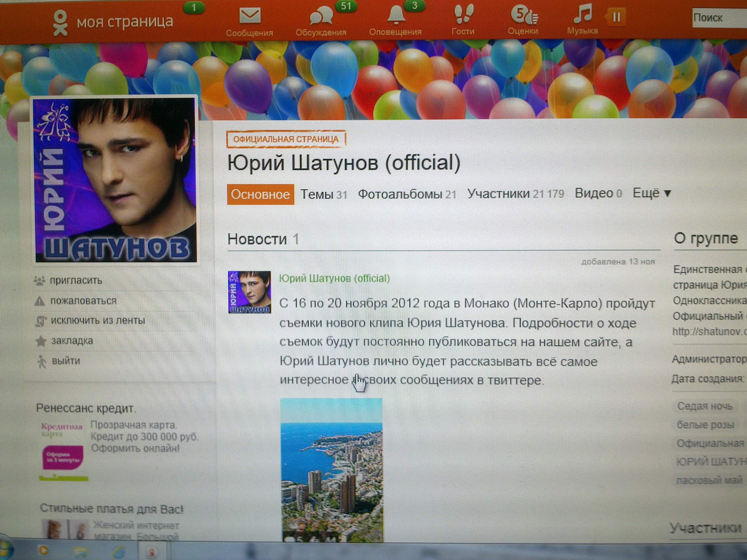Click the закладка star icon

coord(41,341)
